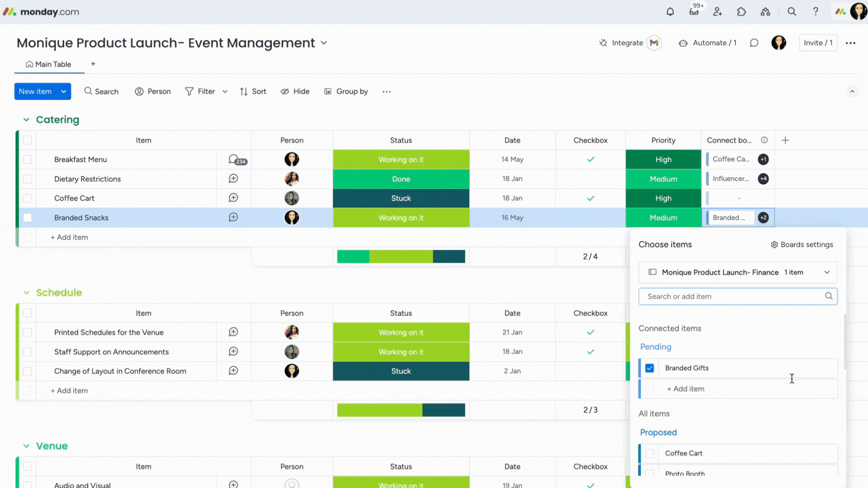Open Breakfast Menu Priority High dropdown
Image resolution: width=868 pixels, height=488 pixels.
click(x=663, y=160)
